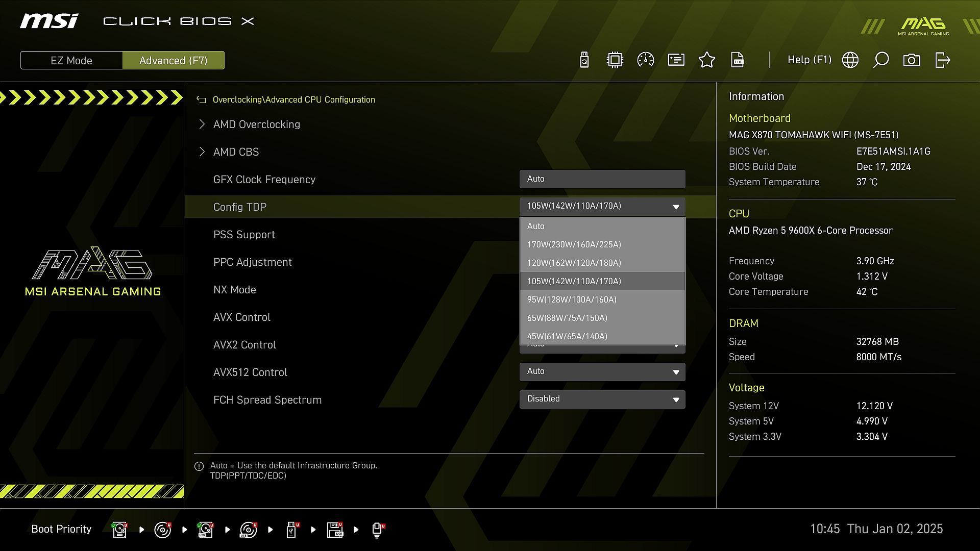Select the Advanced (F7) tab

(173, 60)
